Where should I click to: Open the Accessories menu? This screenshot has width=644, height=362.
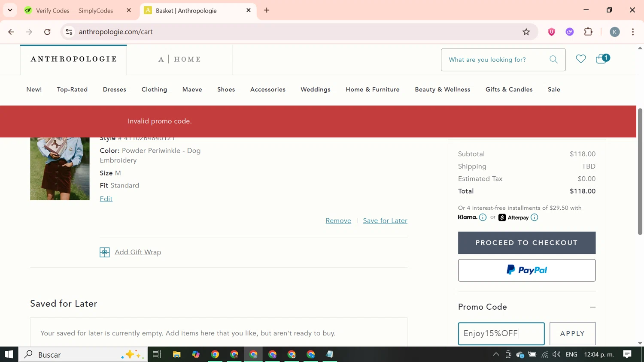[268, 90]
